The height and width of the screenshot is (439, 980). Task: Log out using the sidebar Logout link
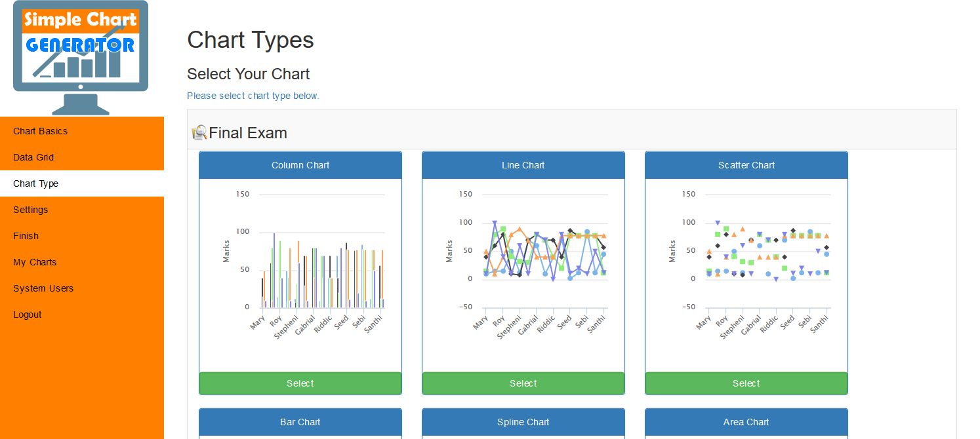tap(28, 315)
